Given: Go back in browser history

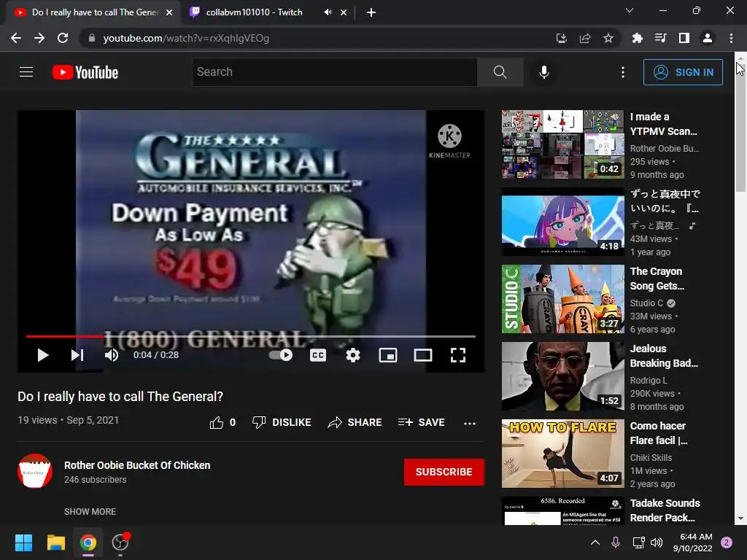Looking at the screenshot, I should pyautogui.click(x=16, y=38).
